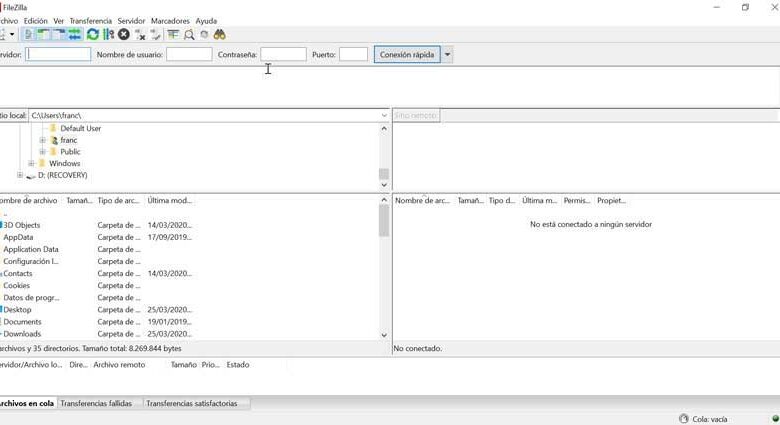Image resolution: width=780 pixels, height=425 pixels.
Task: Focus the Contraseña password field
Action: coord(284,54)
